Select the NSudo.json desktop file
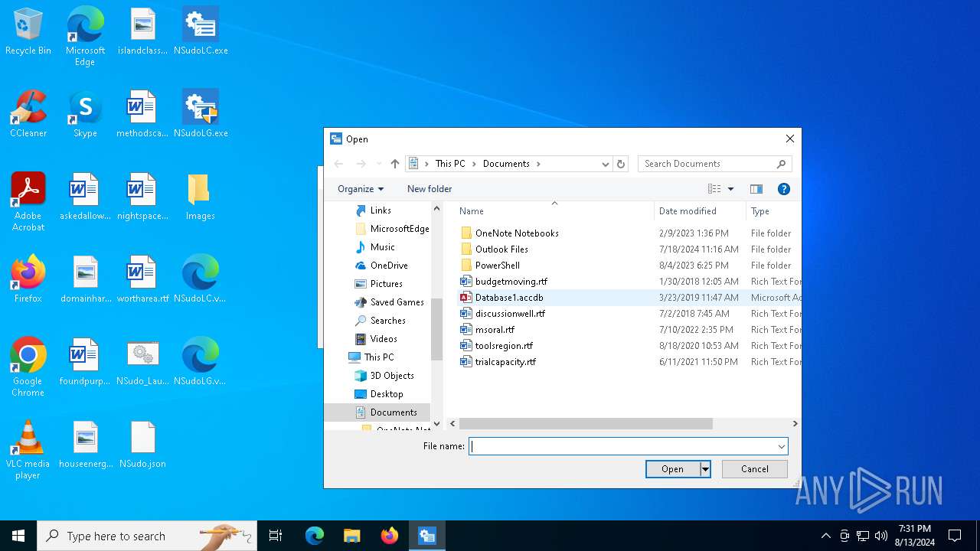Screen dimensions: 980x551 pyautogui.click(x=142, y=445)
